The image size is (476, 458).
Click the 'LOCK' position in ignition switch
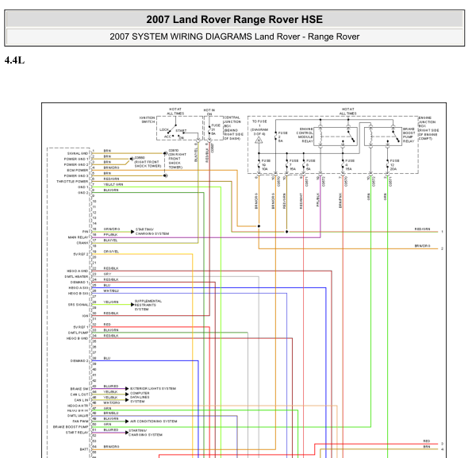[x=164, y=129]
